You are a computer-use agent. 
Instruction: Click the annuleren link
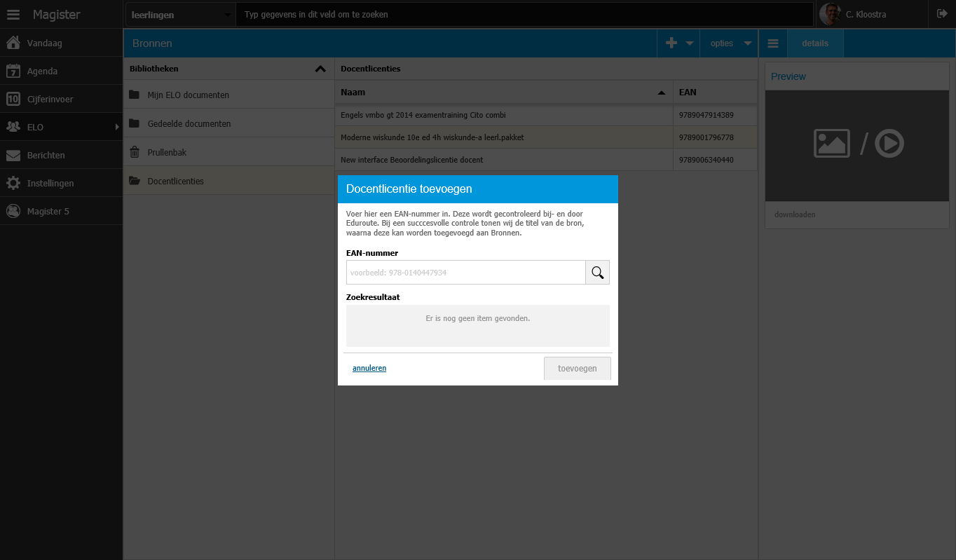click(x=369, y=368)
